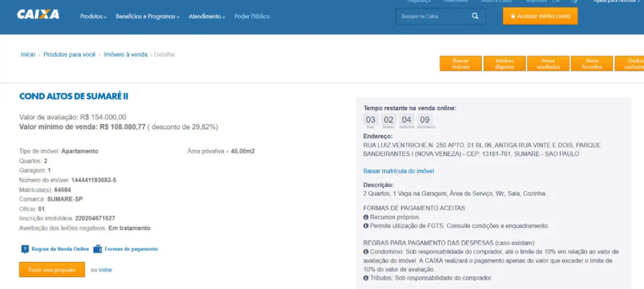Click the Voltar link
The image size is (644, 289).
tap(105, 270)
